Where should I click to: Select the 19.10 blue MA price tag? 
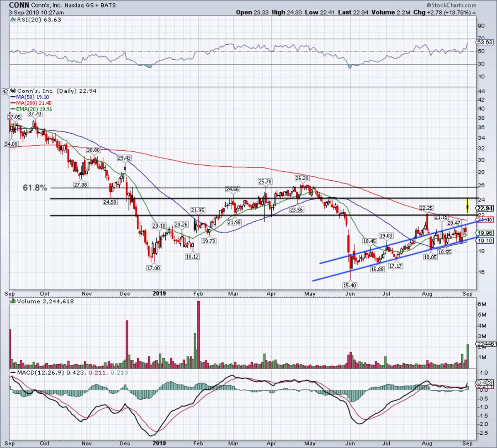[485, 240]
